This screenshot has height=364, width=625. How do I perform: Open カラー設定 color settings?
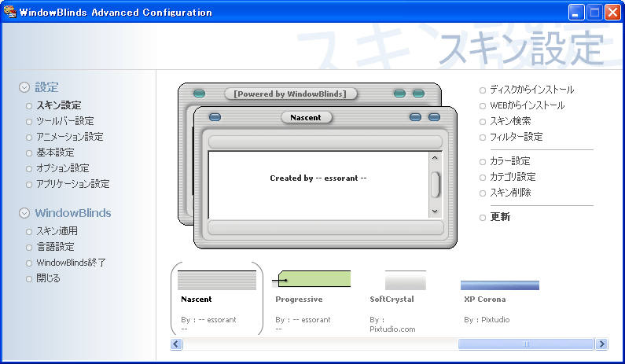509,161
